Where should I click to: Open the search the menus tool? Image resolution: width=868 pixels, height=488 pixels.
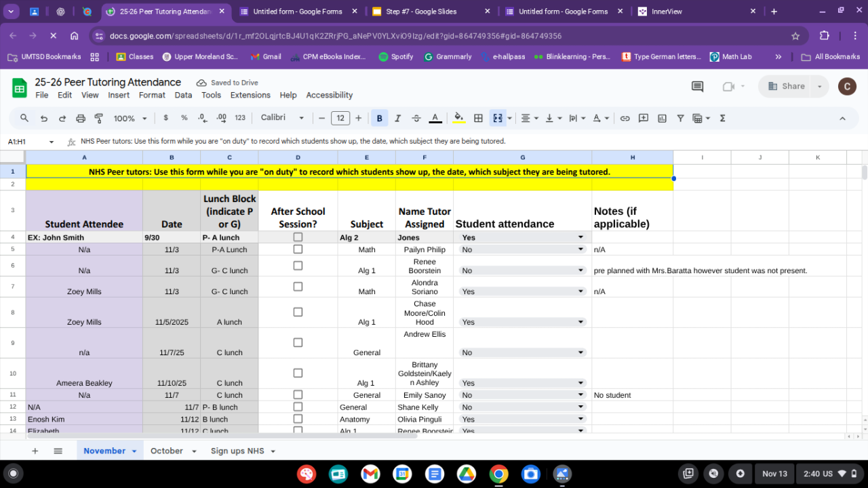point(24,118)
